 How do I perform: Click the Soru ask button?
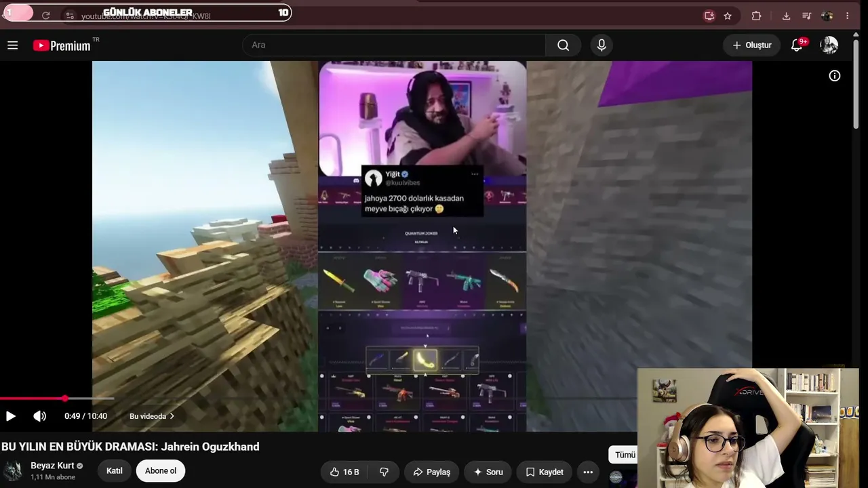(x=488, y=472)
